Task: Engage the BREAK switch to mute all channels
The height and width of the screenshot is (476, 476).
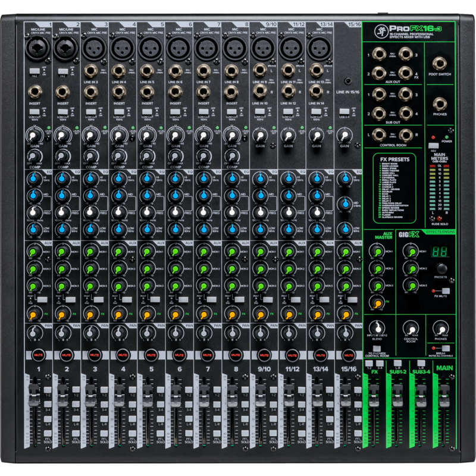Action: pyautogui.click(x=446, y=347)
